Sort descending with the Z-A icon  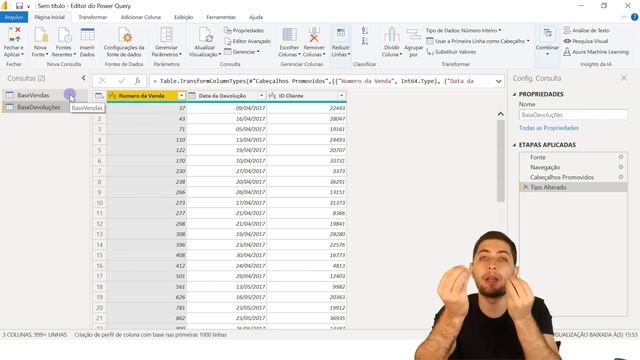click(x=365, y=41)
